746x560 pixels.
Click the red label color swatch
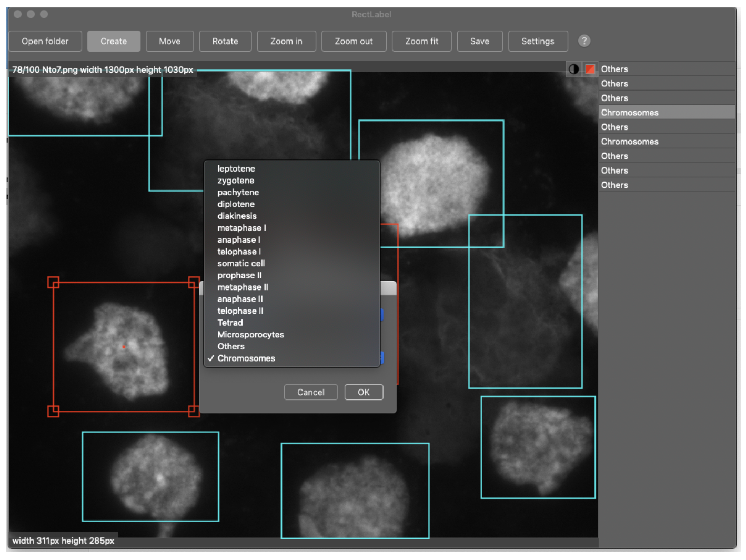tap(590, 69)
